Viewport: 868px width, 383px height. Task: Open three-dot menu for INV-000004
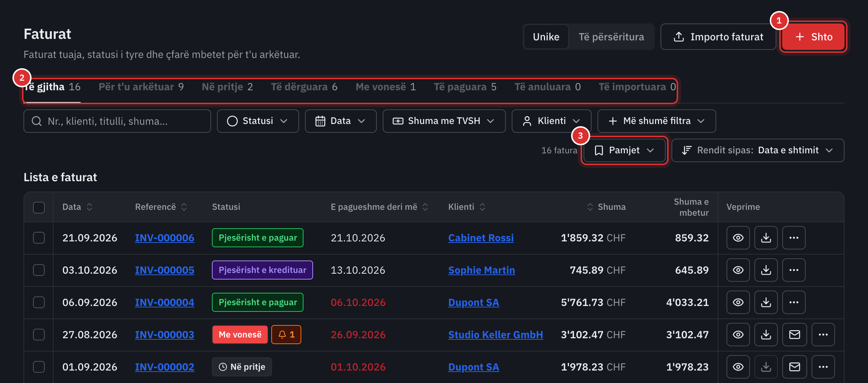(794, 302)
